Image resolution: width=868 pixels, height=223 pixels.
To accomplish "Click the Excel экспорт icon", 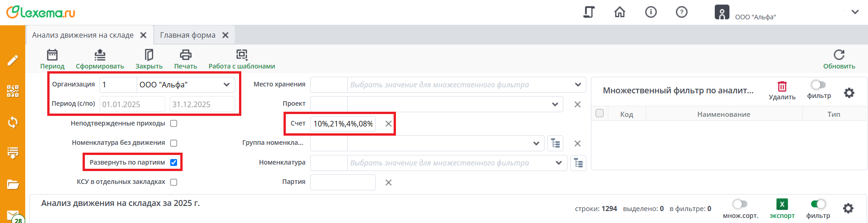I will tap(782, 204).
